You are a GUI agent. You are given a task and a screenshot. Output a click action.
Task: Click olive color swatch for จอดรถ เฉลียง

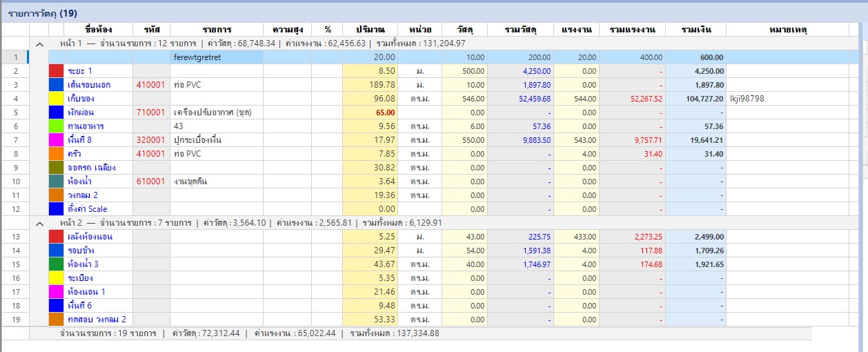[56, 168]
